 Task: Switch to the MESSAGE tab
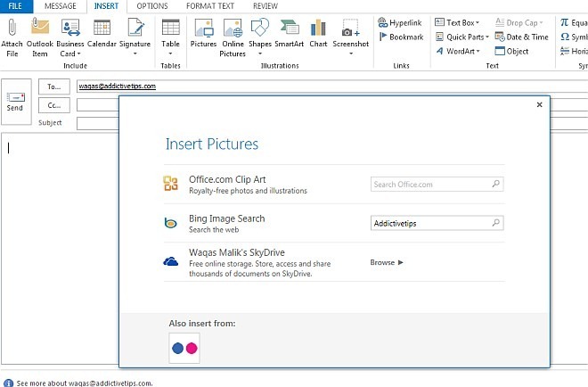point(60,6)
